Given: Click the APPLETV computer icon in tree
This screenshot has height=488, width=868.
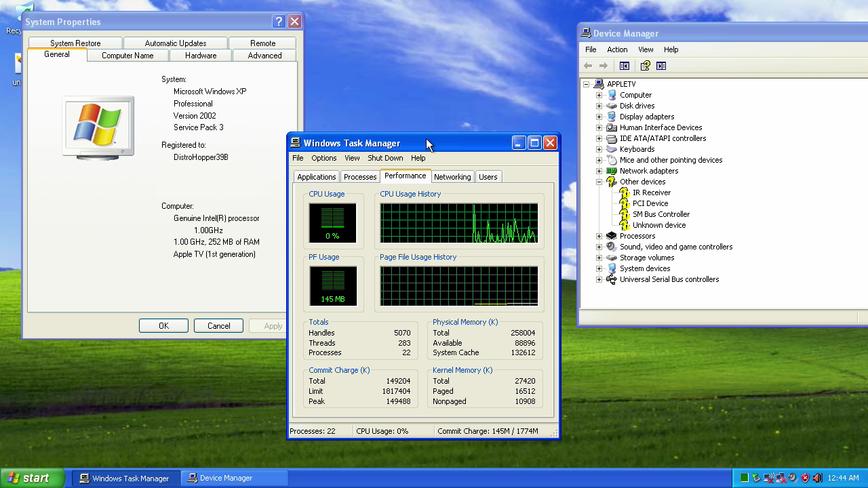Looking at the screenshot, I should click(x=599, y=84).
